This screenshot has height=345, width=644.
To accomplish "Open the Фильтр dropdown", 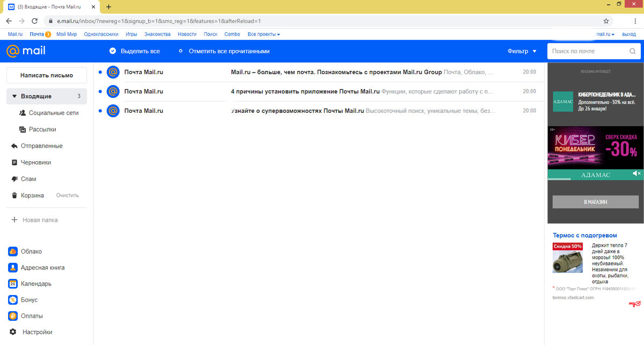I will [x=522, y=51].
